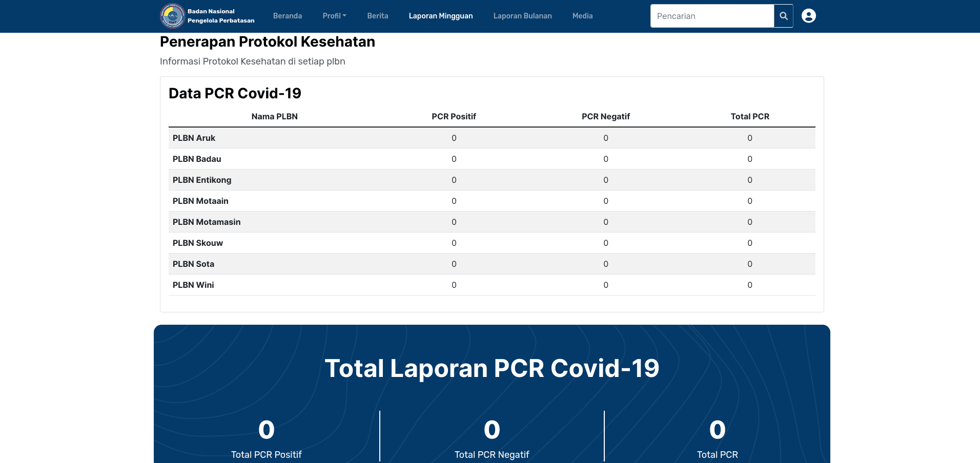Open the user account profile icon
This screenshot has width=980, height=463.
(x=808, y=16)
